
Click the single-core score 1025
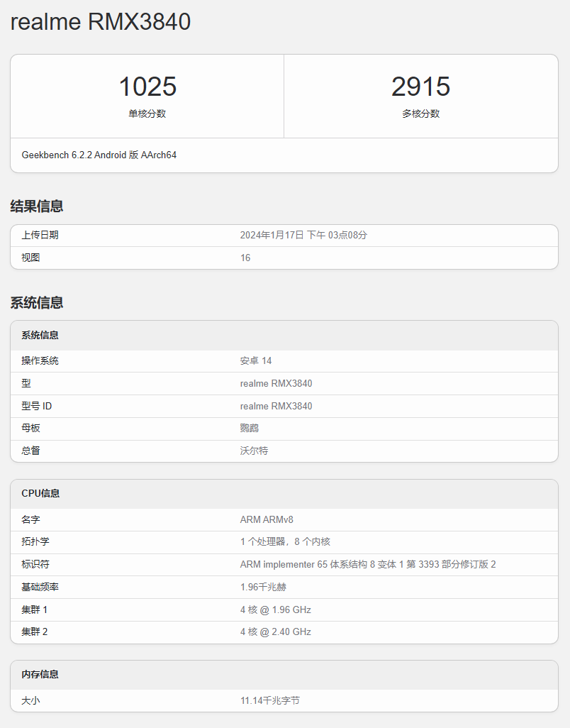tap(147, 87)
